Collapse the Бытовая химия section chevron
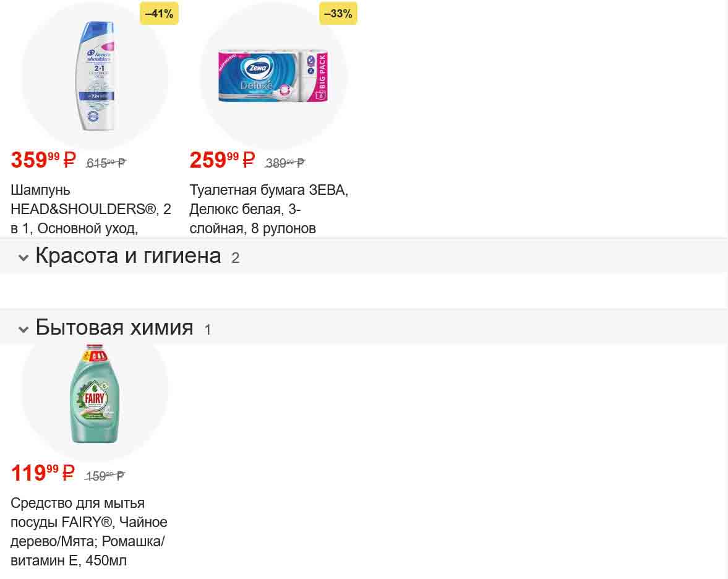Viewport: 728px width, 579px height. (x=24, y=329)
